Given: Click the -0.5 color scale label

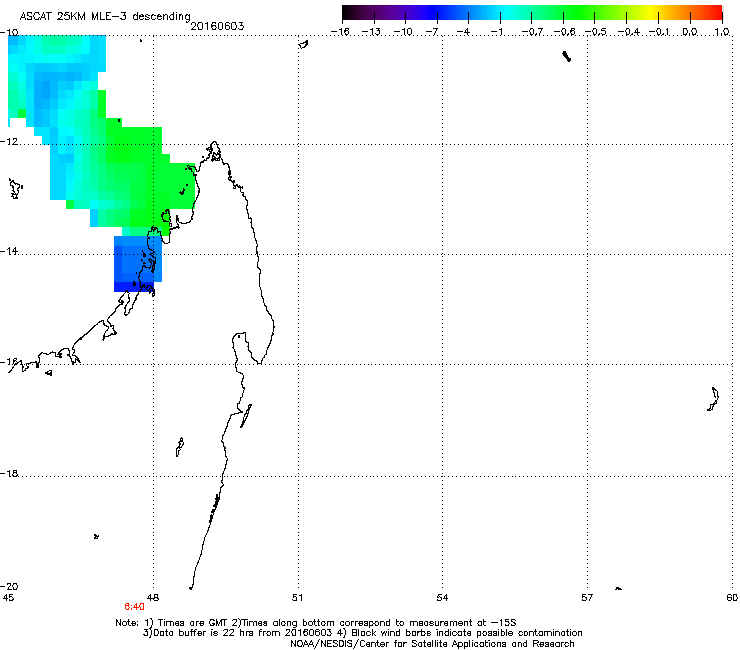Looking at the screenshot, I should coord(596,32).
